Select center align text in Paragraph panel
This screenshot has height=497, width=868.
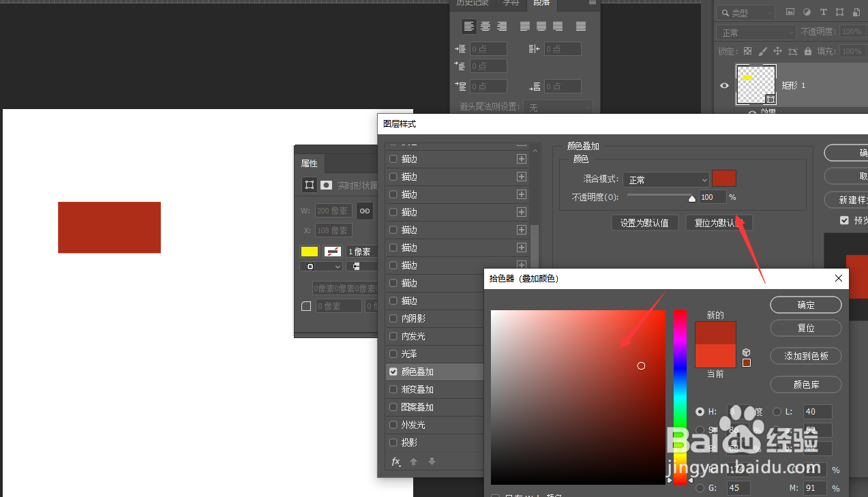(485, 27)
